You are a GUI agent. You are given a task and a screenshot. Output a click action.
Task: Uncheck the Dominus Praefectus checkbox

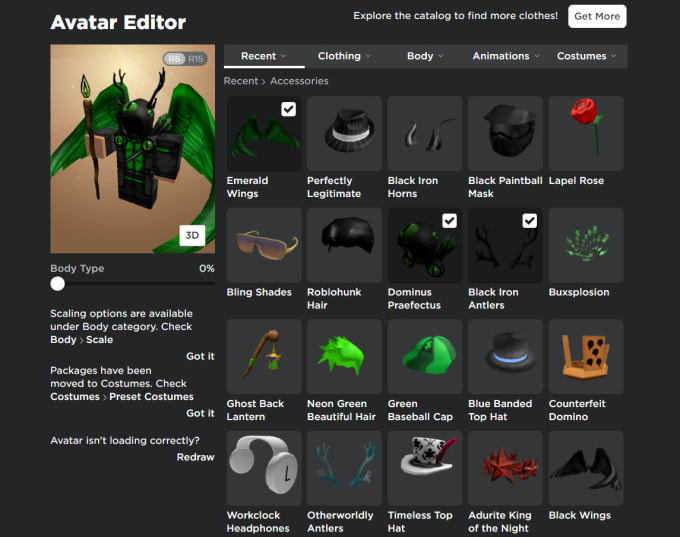point(449,221)
